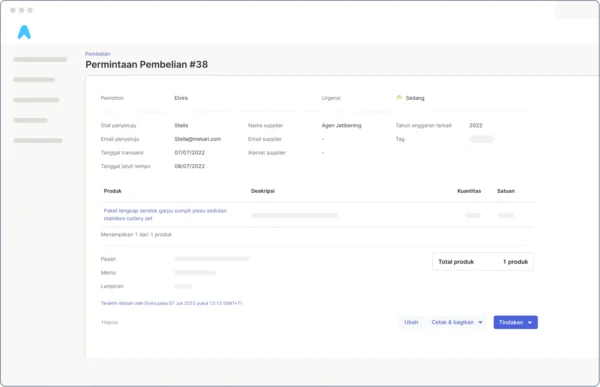Select the email Stella@mekari.com

click(x=198, y=139)
